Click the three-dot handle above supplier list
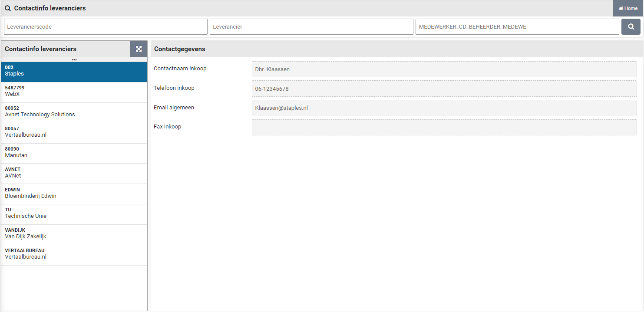This screenshot has height=312, width=644. pos(74,59)
